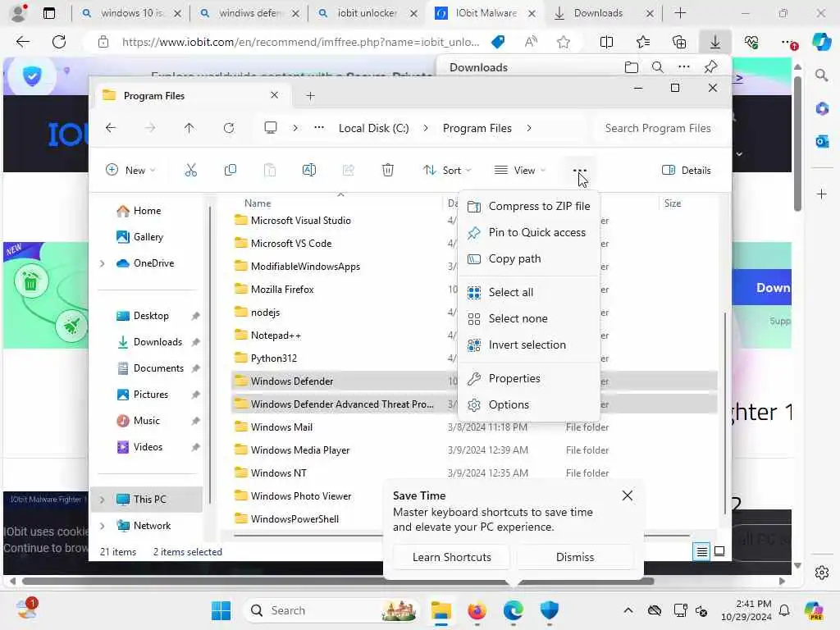Open Edge Collections icon
Viewport: 840px width, 630px height.
click(x=679, y=42)
